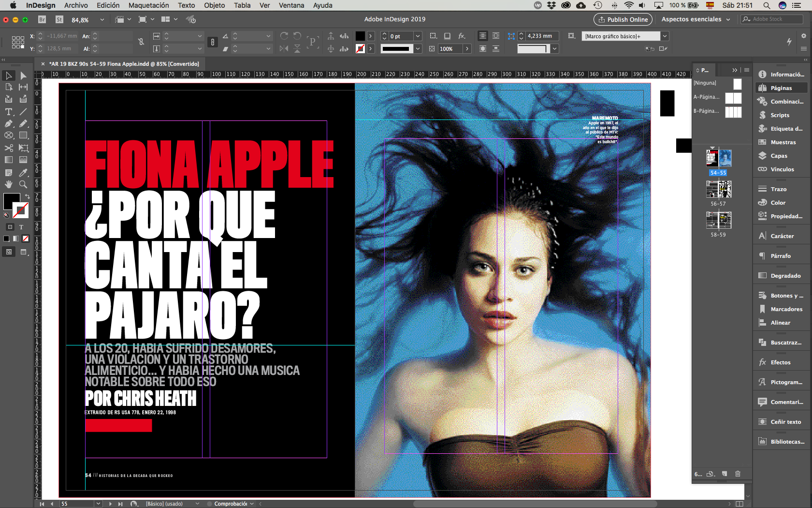Screen dimensions: 812x508
Task: Open zoom level 84,8% dropdown
Action: [102, 20]
